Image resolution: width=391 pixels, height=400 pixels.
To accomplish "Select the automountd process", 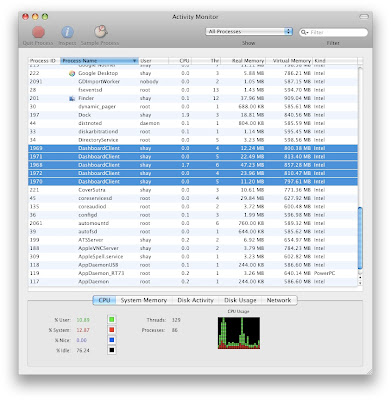I will click(193, 223).
